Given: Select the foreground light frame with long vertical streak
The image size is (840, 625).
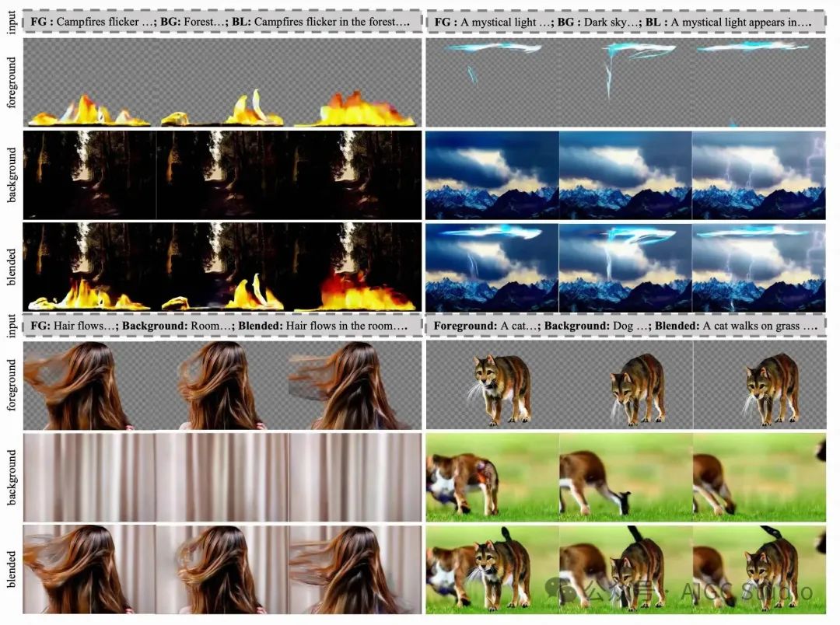Looking at the screenshot, I should [x=625, y=82].
